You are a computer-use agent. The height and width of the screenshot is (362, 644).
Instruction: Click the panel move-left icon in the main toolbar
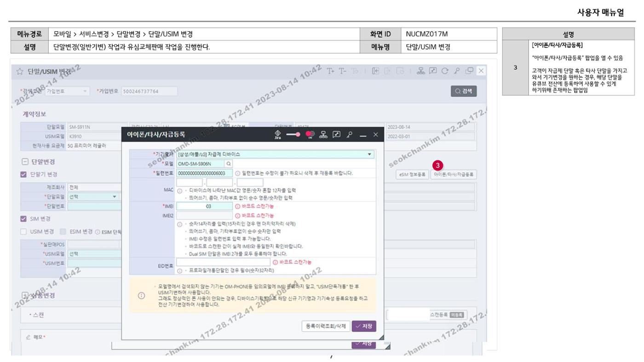point(376,71)
